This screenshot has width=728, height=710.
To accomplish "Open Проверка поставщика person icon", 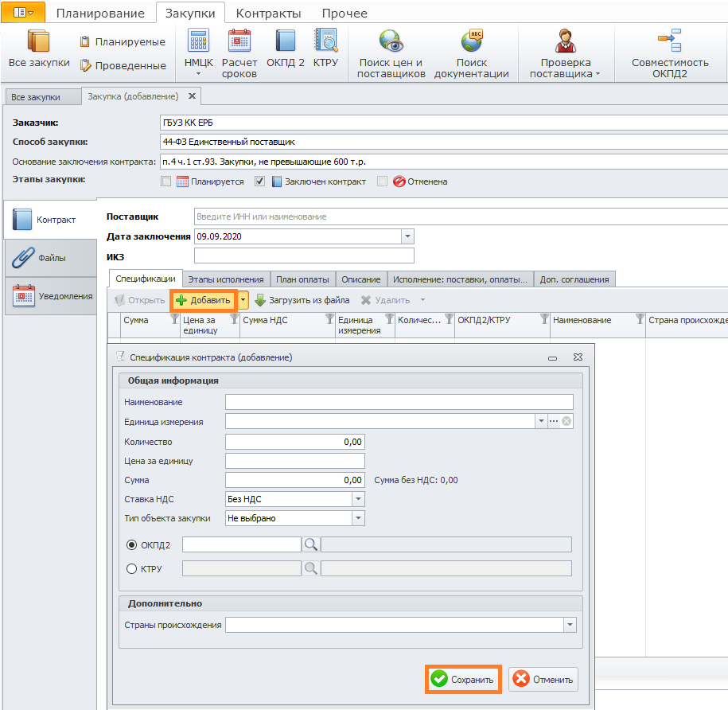I will point(565,41).
